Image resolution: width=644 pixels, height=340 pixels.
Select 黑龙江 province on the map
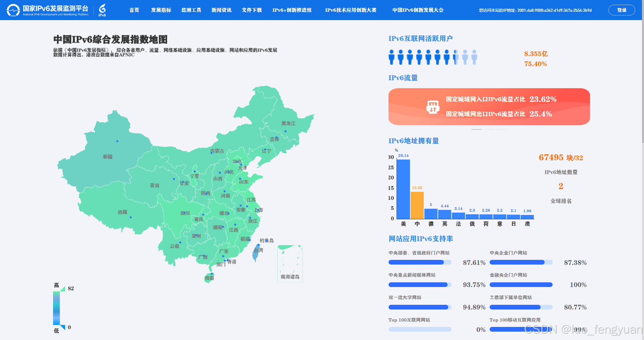point(288,124)
